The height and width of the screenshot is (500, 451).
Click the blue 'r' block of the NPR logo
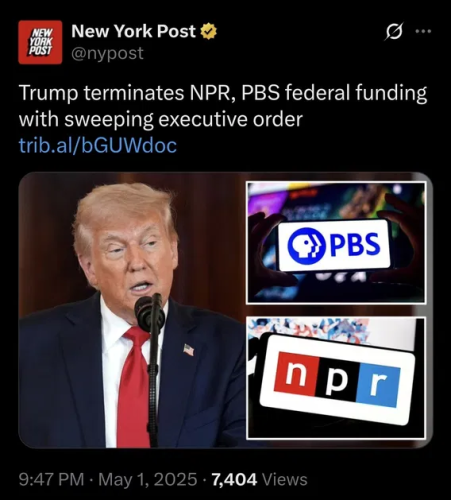[x=378, y=384]
